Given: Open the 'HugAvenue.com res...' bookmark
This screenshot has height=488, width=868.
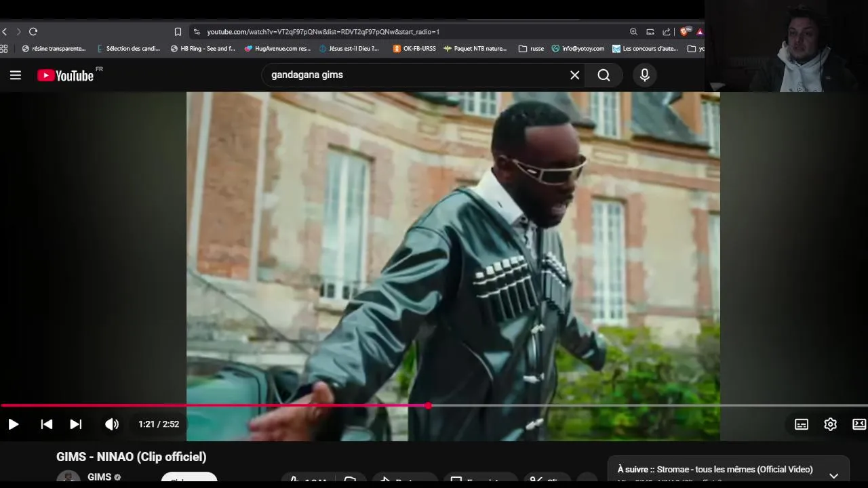Looking at the screenshot, I should [277, 49].
